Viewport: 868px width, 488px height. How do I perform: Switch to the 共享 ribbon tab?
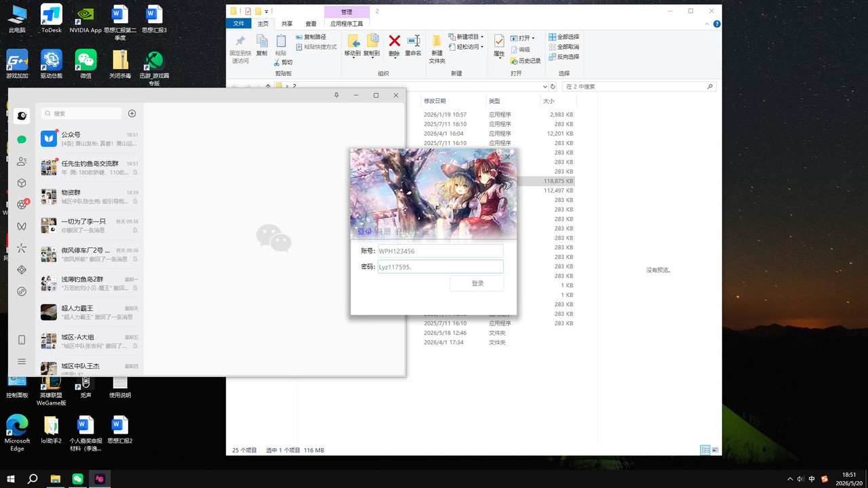[288, 24]
